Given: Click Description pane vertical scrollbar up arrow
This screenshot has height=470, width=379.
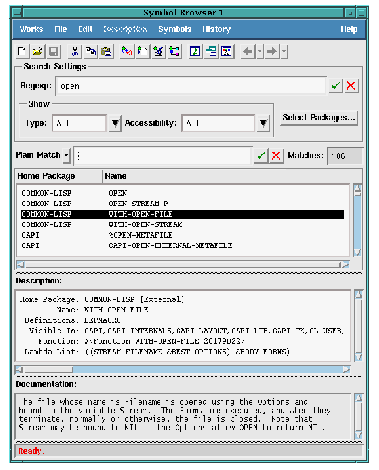Looking at the screenshot, I should point(358,294).
